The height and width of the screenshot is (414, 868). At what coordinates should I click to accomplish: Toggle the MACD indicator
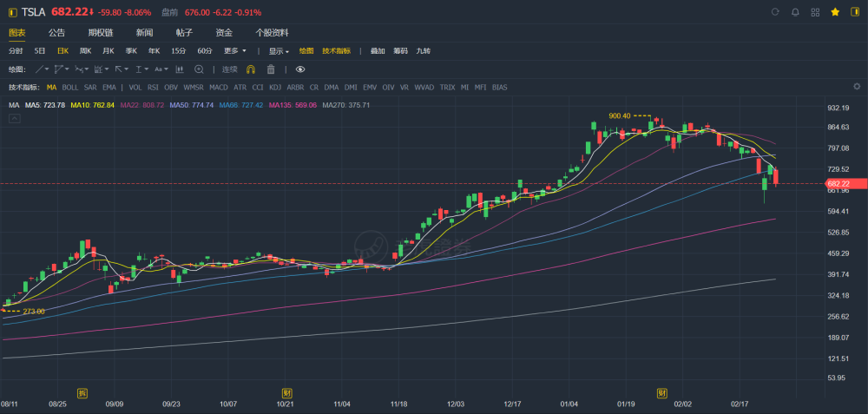(219, 87)
